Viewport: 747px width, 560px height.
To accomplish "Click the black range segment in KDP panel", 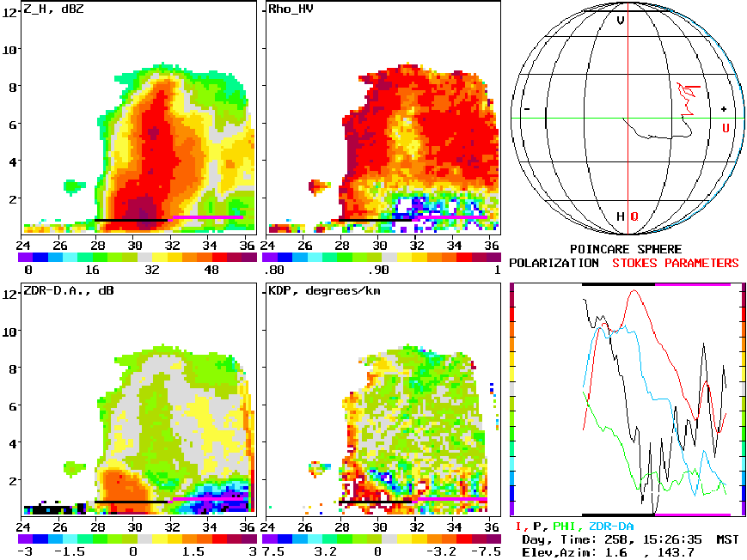I will (x=376, y=502).
